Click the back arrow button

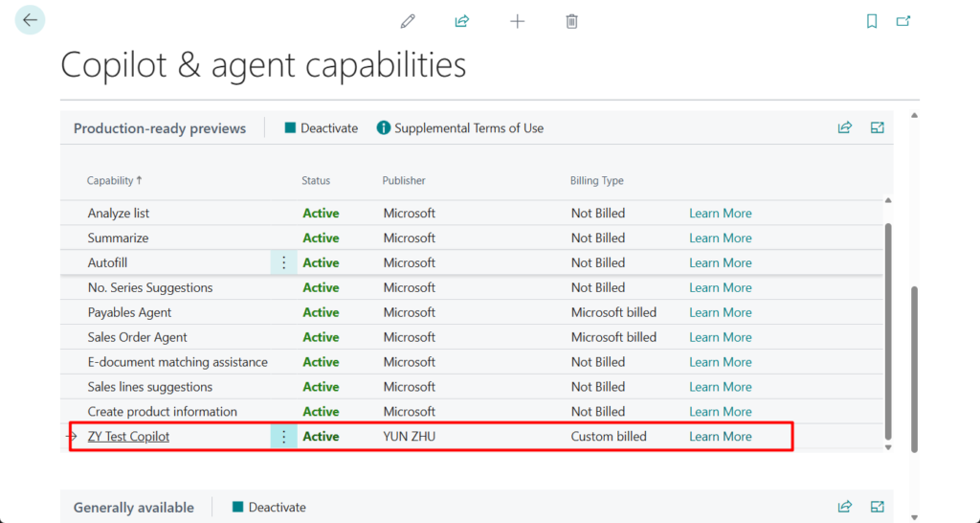pos(30,20)
